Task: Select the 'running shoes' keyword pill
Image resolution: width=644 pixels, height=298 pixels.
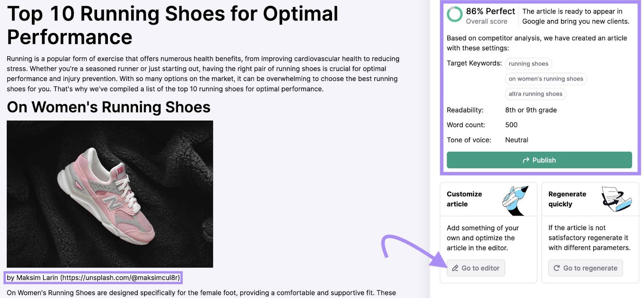Action: tap(528, 64)
